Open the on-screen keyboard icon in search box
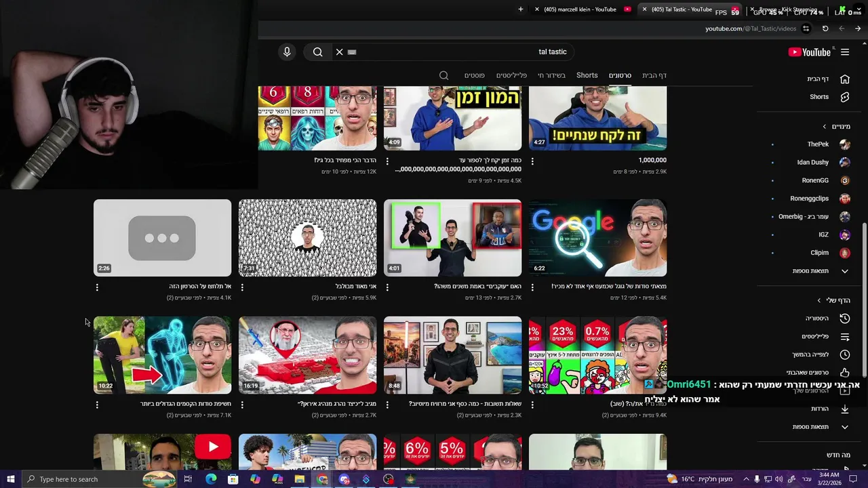 pos(352,52)
